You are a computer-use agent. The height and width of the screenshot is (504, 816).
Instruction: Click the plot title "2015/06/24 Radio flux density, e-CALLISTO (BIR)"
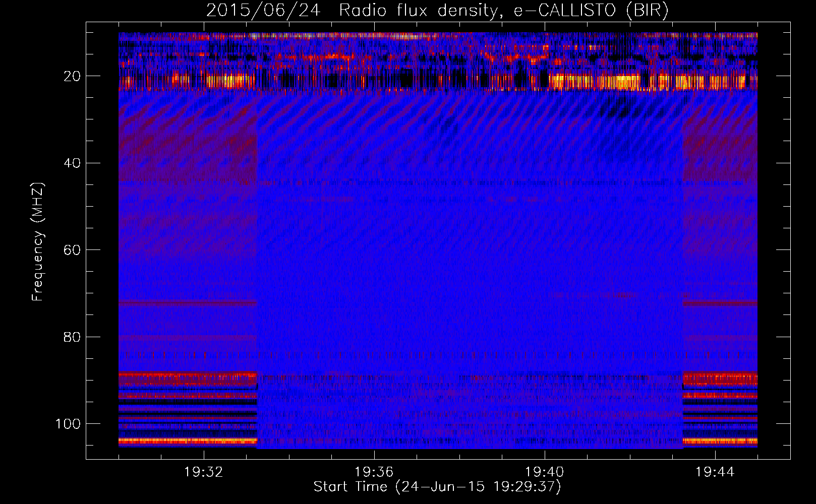click(x=437, y=11)
